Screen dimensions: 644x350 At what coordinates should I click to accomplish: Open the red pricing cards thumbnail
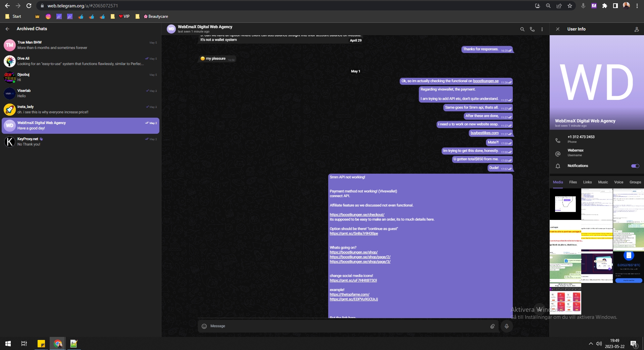pyautogui.click(x=565, y=299)
